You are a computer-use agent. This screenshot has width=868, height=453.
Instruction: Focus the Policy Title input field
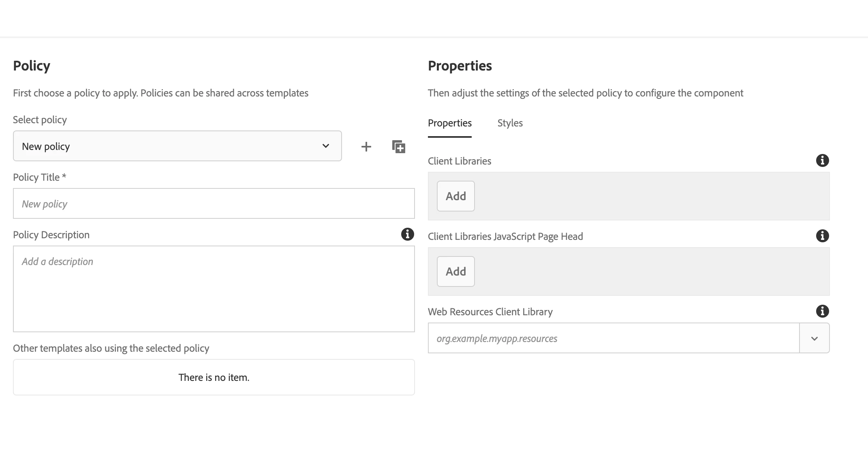(x=214, y=203)
